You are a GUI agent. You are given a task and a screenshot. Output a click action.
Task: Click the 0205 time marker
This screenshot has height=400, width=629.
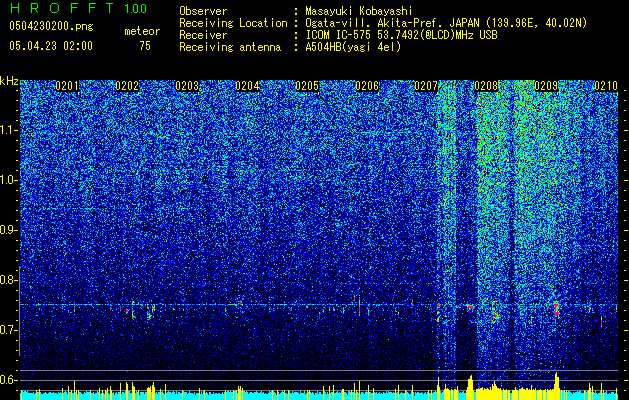(307, 86)
